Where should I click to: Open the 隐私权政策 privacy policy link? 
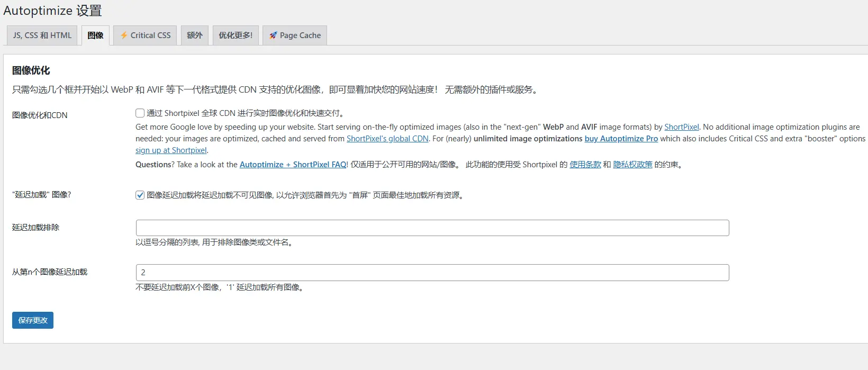point(633,165)
